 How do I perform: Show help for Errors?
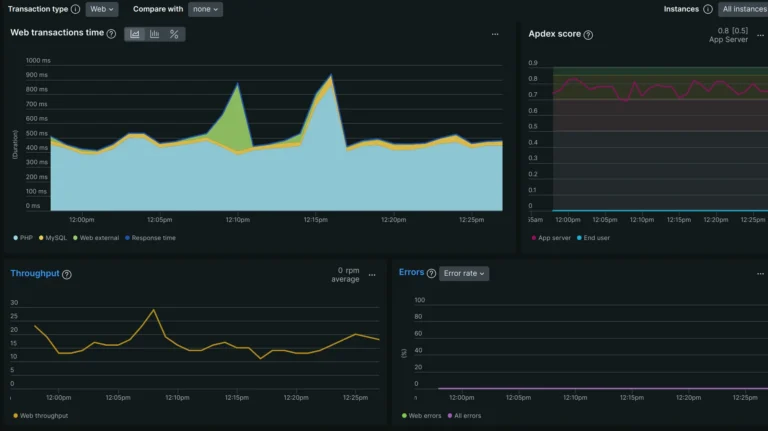click(x=431, y=273)
